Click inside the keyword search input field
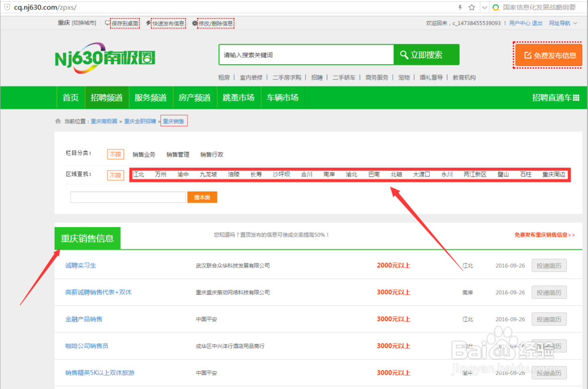The image size is (588, 389). pyautogui.click(x=306, y=55)
